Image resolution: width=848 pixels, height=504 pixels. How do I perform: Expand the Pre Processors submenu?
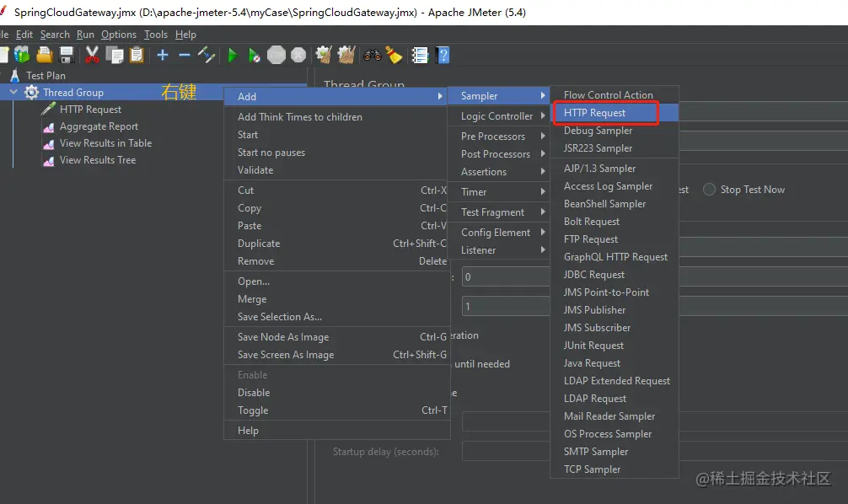pos(498,137)
